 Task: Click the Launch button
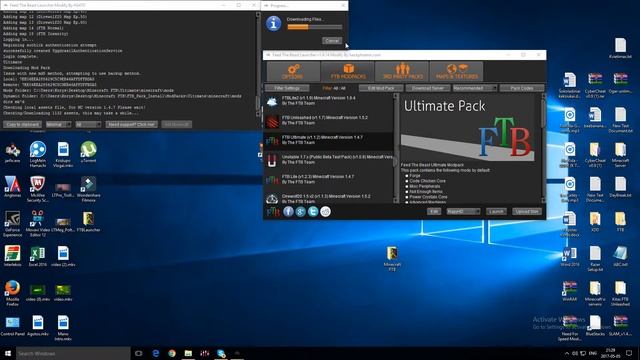(496, 211)
